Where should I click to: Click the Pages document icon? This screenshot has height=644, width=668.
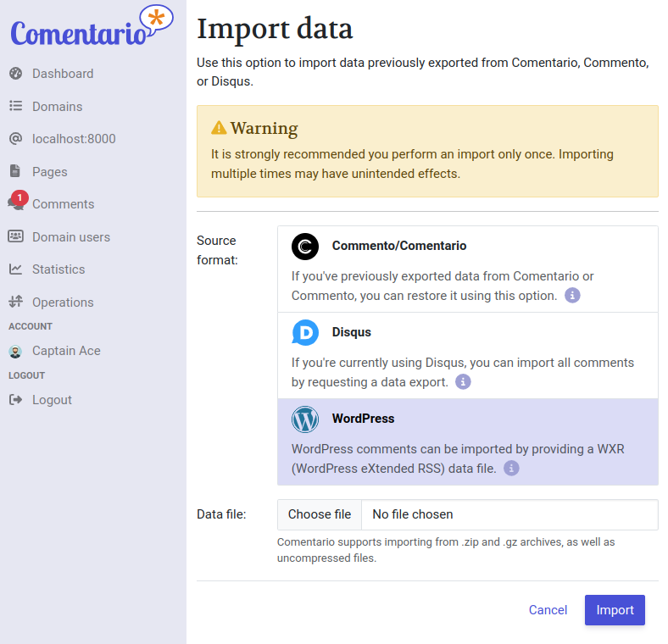[15, 172]
